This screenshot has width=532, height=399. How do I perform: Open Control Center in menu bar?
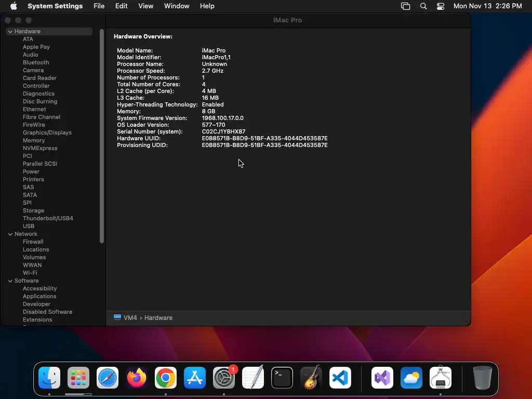click(x=441, y=6)
